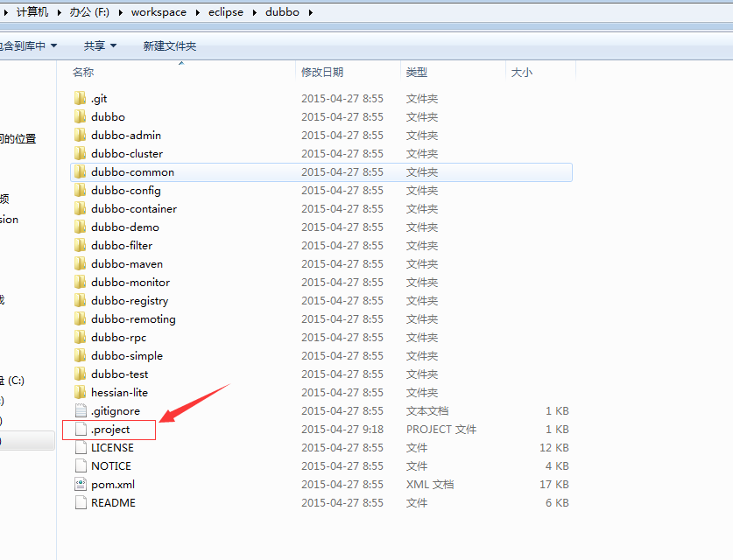Click the pom.xml XML file icon

(81, 484)
